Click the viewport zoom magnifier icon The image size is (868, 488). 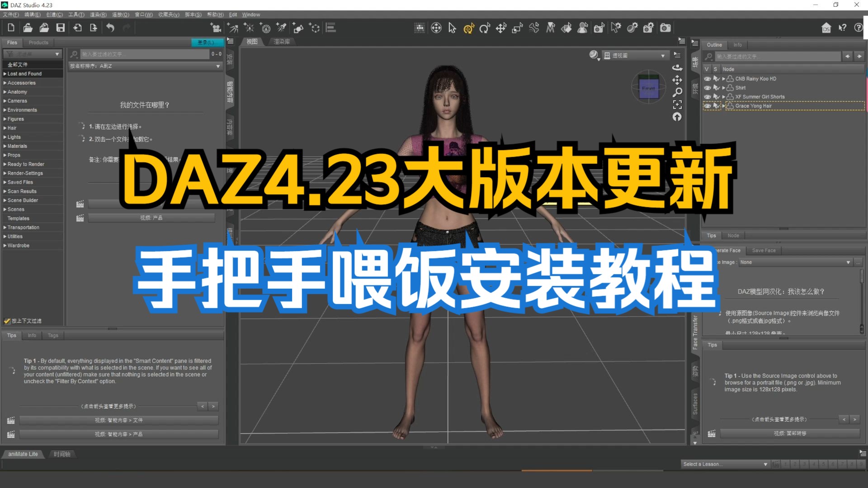(x=677, y=93)
